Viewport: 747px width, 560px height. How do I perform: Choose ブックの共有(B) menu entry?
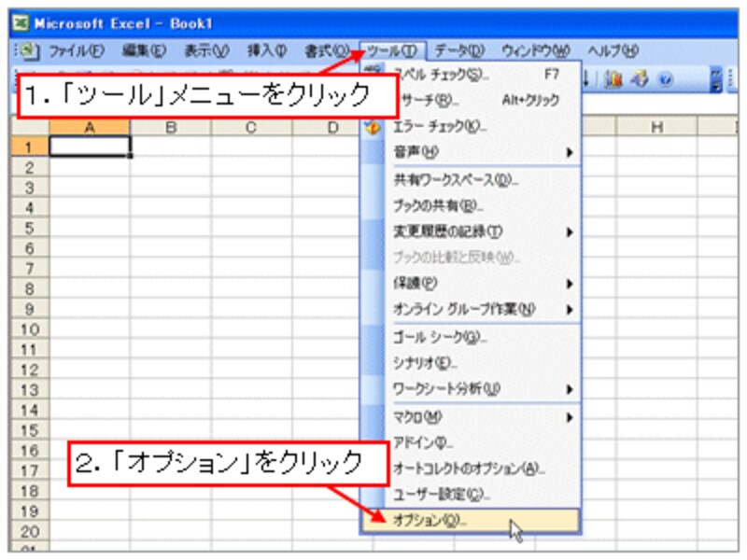[471, 205]
